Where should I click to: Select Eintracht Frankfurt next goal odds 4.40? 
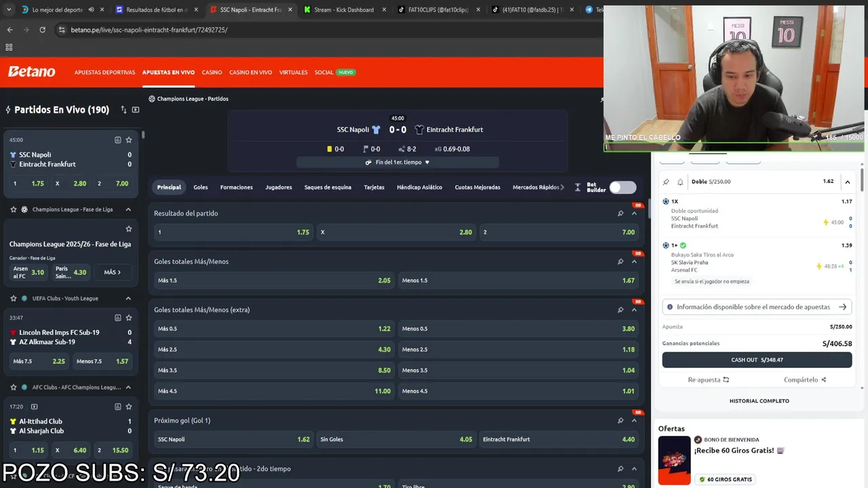tap(559, 439)
